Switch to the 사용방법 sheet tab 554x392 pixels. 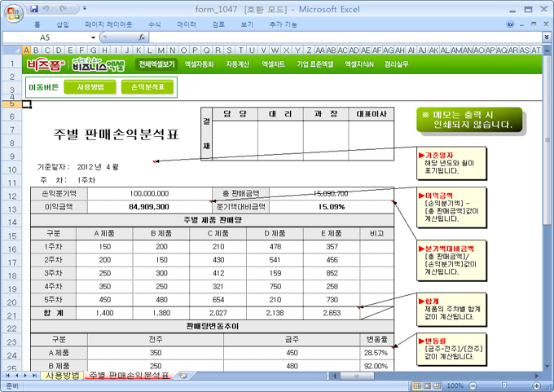click(62, 376)
